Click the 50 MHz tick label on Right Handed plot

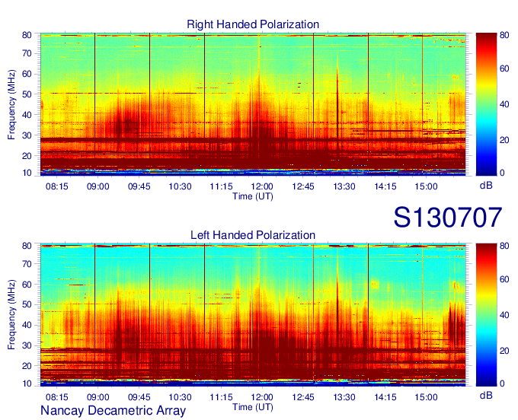point(27,94)
